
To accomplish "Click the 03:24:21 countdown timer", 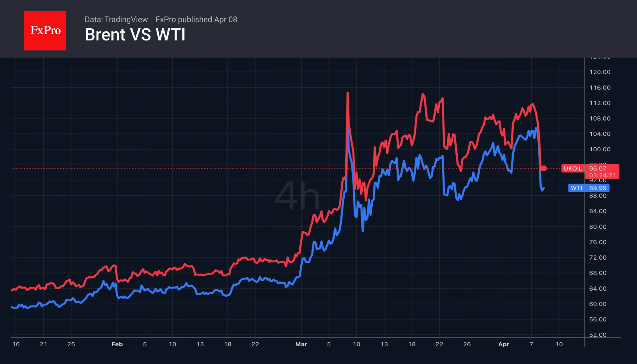I will (x=602, y=175).
